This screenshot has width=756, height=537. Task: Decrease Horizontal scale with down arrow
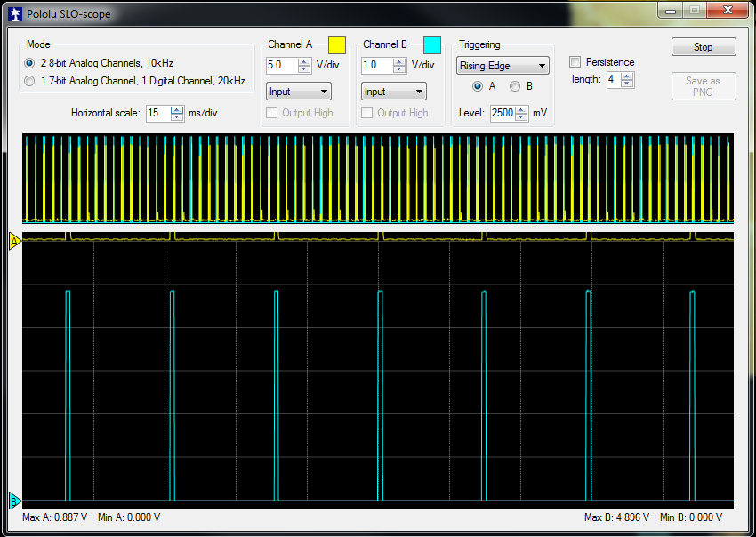pos(177,117)
